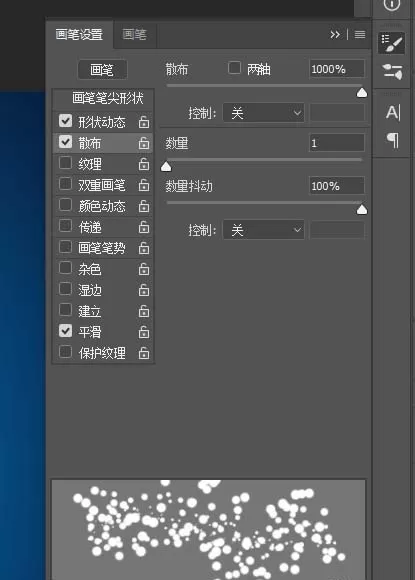The width and height of the screenshot is (415, 580).
Task: Enable the 湿边 checkbox
Action: 65,289
